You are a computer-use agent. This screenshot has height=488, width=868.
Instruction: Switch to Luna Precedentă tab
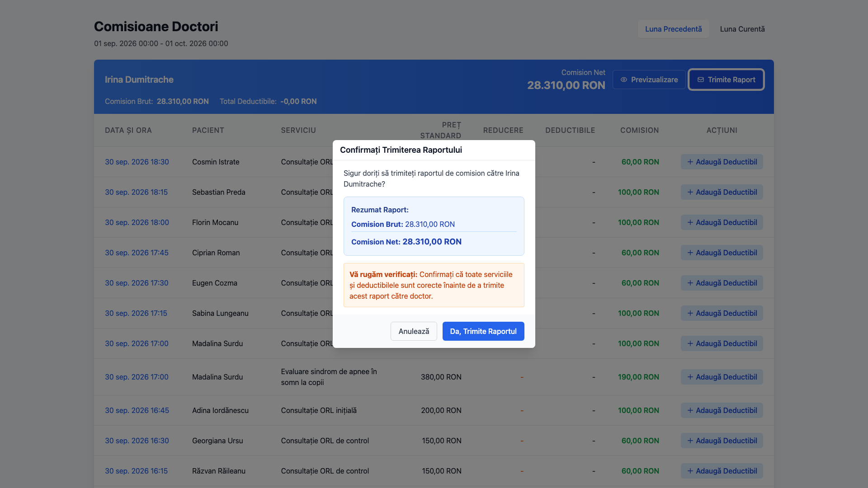click(673, 29)
